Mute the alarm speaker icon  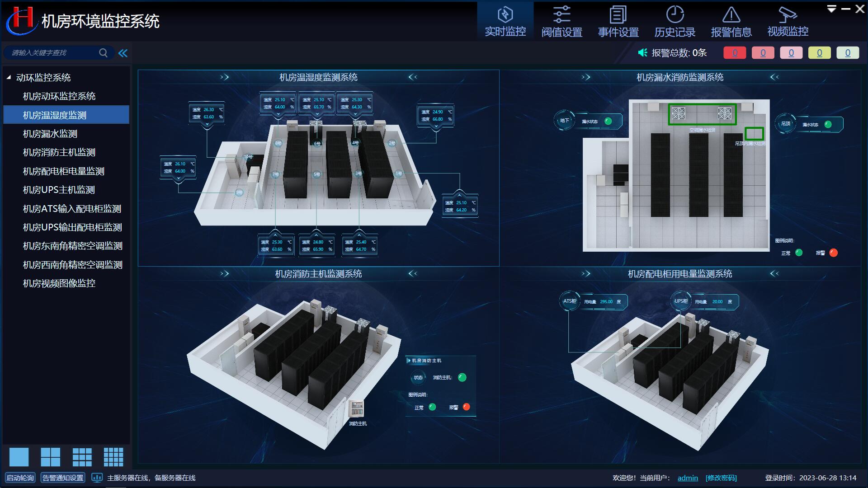tap(642, 53)
